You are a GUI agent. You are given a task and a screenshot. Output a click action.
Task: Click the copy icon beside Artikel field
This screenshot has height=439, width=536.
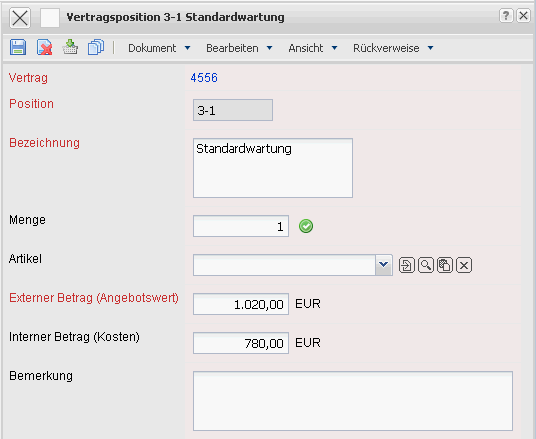pyautogui.click(x=445, y=265)
